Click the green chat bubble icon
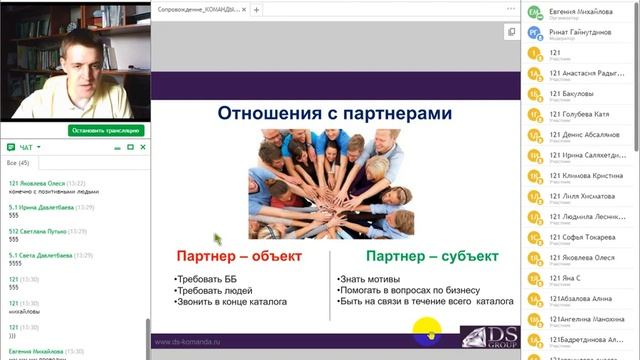Viewport: 640px width, 360px height. [11, 147]
